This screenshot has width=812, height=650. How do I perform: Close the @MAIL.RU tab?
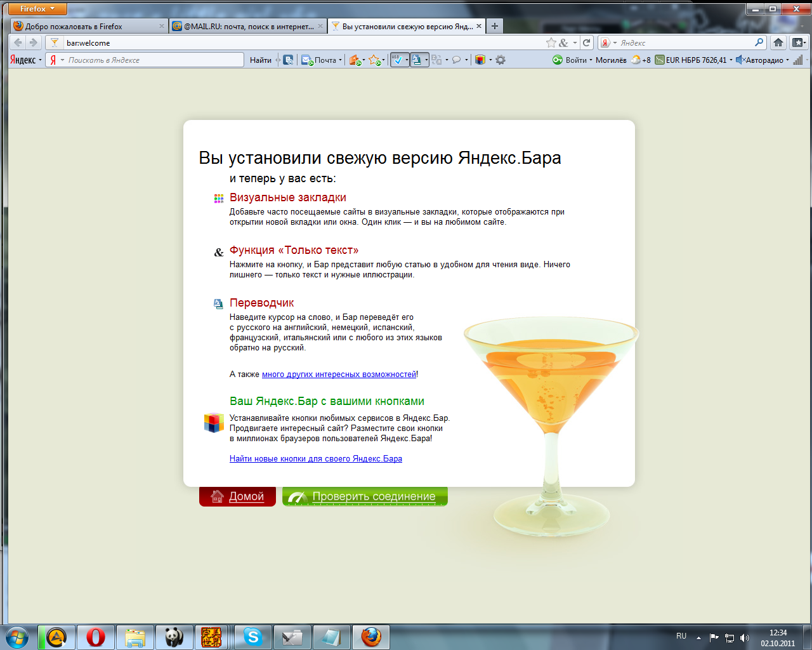320,26
